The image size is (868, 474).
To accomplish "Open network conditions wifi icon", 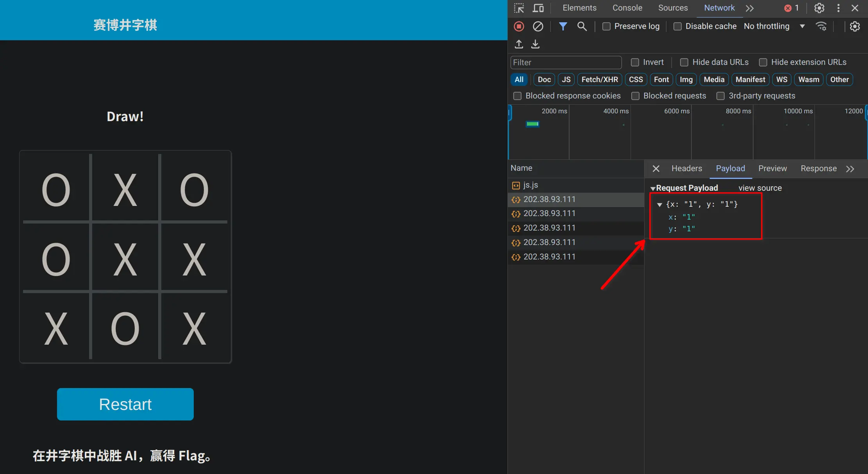I will (821, 26).
